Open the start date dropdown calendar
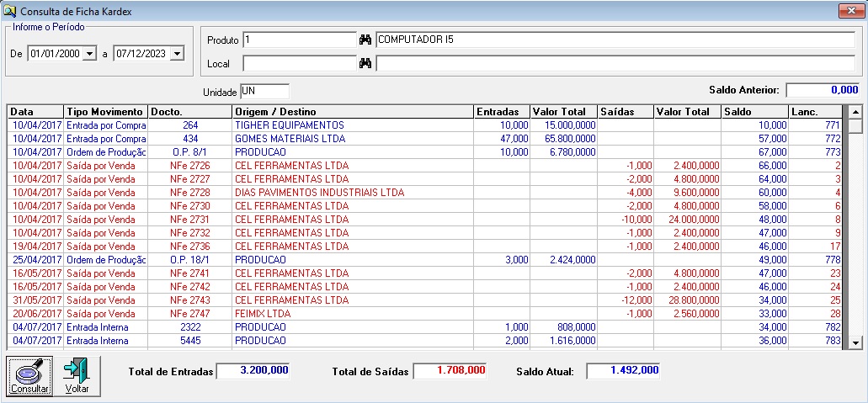The image size is (868, 403). [89, 54]
